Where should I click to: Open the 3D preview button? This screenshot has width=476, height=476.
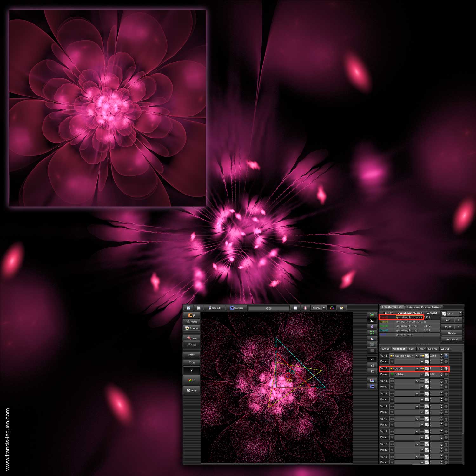[191, 380]
